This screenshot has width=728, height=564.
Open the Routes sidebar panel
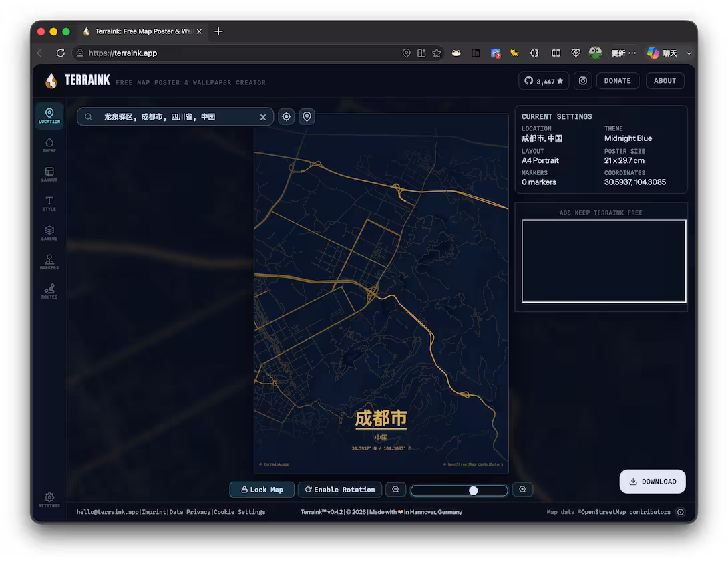coord(49,291)
